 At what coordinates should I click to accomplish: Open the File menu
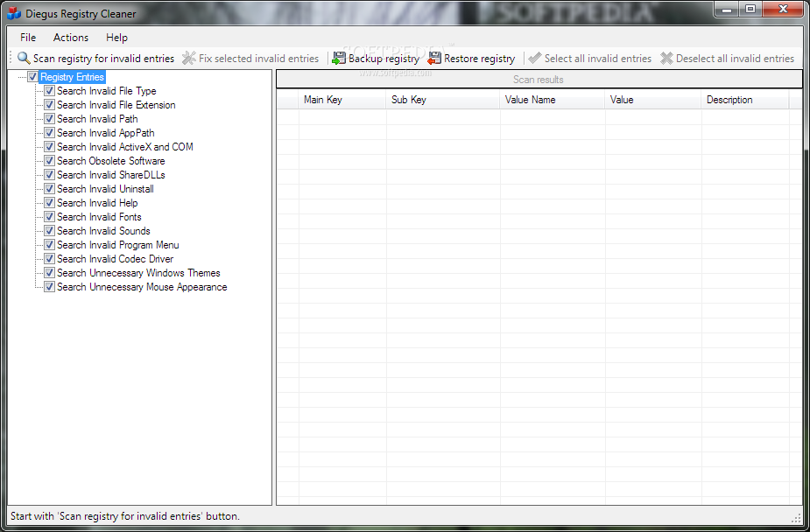tap(28, 38)
